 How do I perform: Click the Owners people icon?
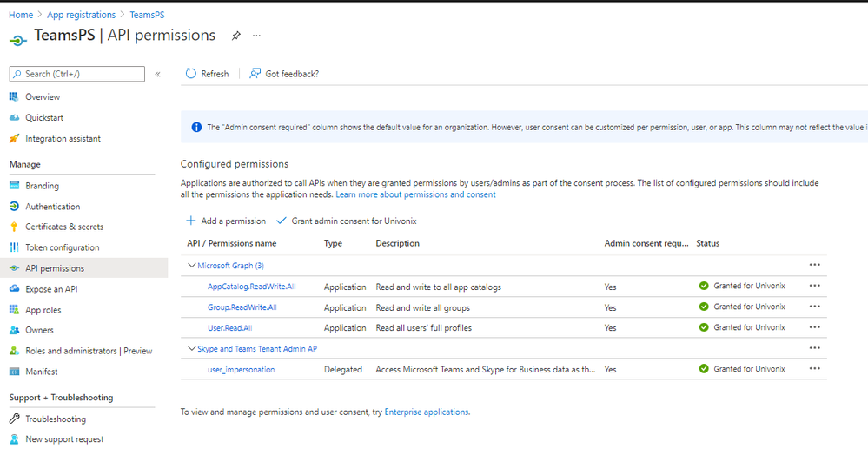pos(15,330)
